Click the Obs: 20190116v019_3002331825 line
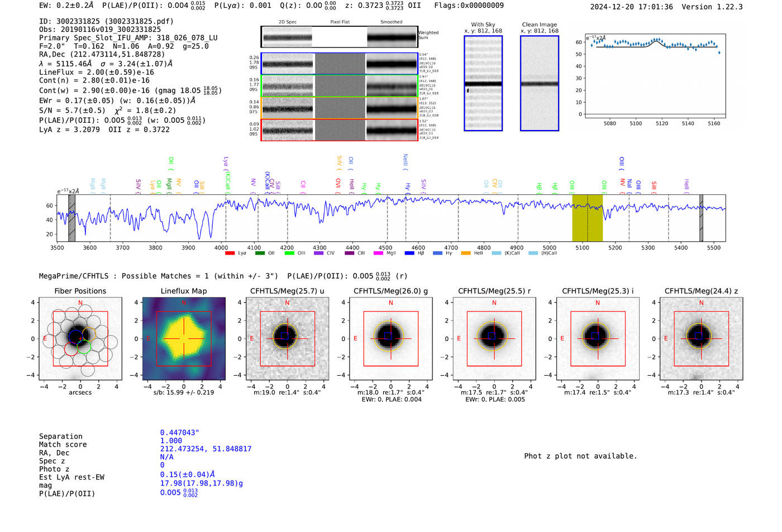Image resolution: width=782 pixels, height=532 pixels. pyautogui.click(x=100, y=30)
